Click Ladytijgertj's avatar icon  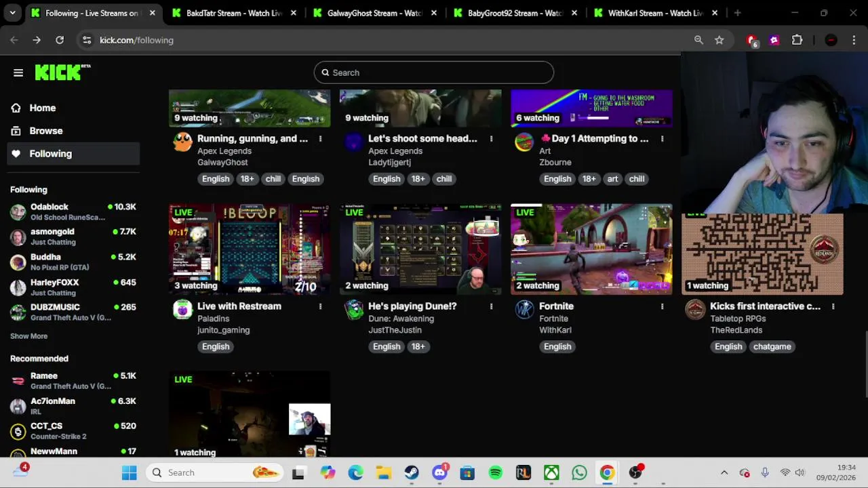click(x=353, y=142)
